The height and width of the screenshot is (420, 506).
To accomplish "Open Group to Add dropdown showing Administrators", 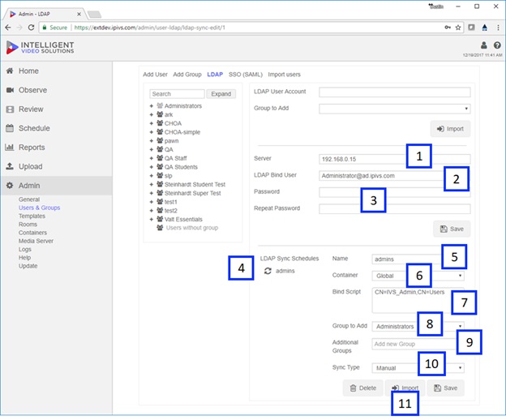I will pos(418,327).
